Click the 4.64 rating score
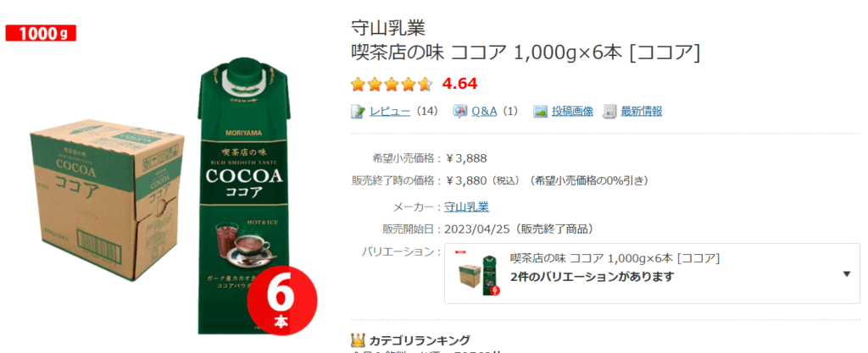The width and height of the screenshot is (868, 353). 459,85
